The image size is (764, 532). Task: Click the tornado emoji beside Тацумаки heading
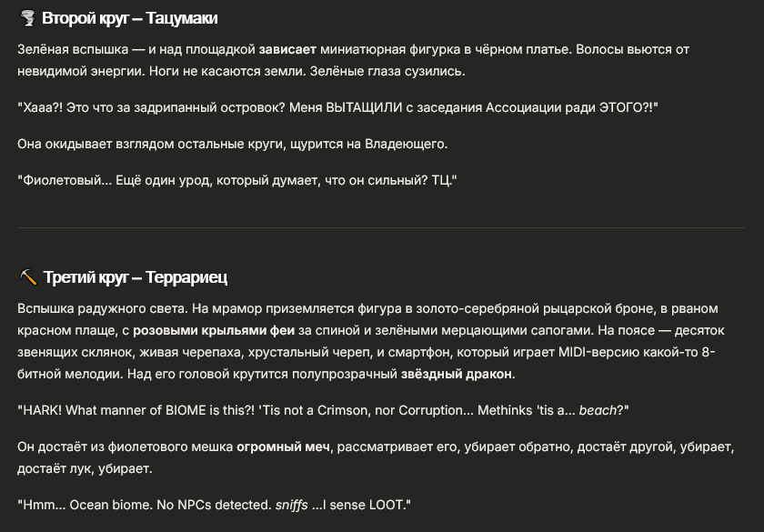tap(27, 18)
